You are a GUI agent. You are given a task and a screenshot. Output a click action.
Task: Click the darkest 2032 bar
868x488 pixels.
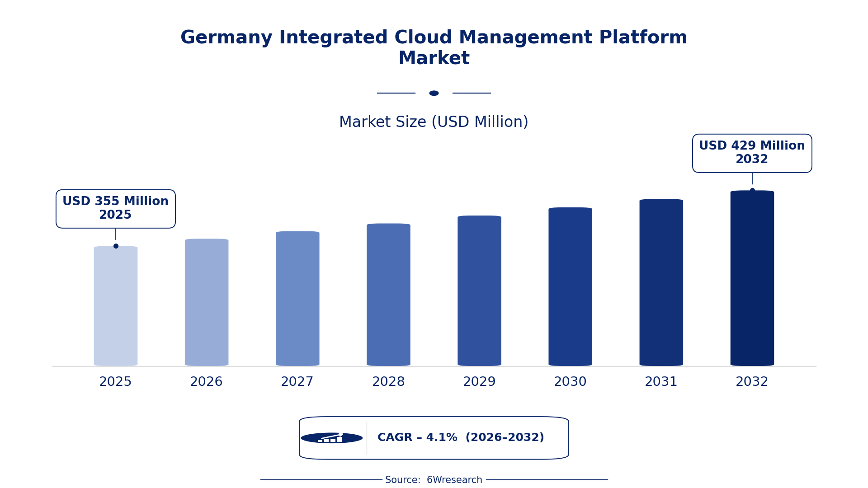[752, 278]
